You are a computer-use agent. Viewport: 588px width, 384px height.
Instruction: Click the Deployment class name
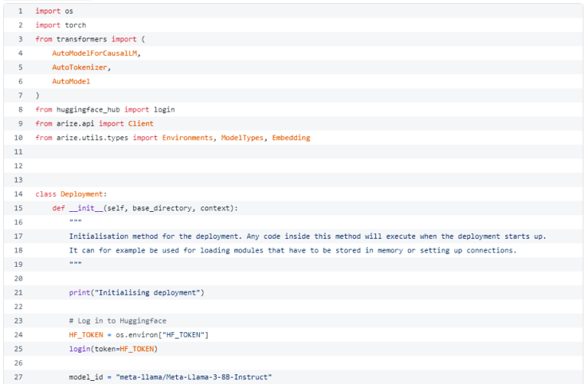[81, 194]
